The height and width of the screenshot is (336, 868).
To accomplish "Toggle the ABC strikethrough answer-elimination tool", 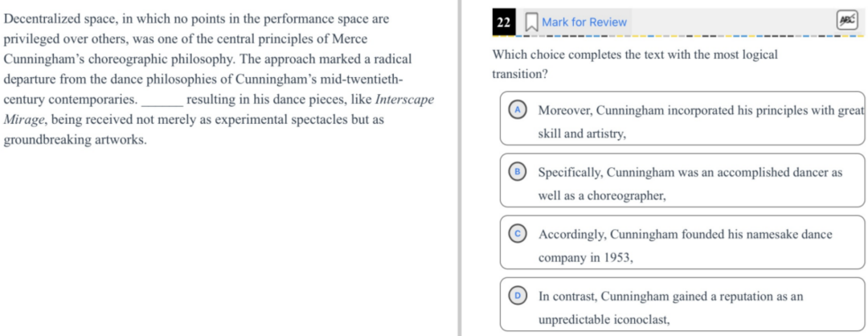I will (x=846, y=20).
